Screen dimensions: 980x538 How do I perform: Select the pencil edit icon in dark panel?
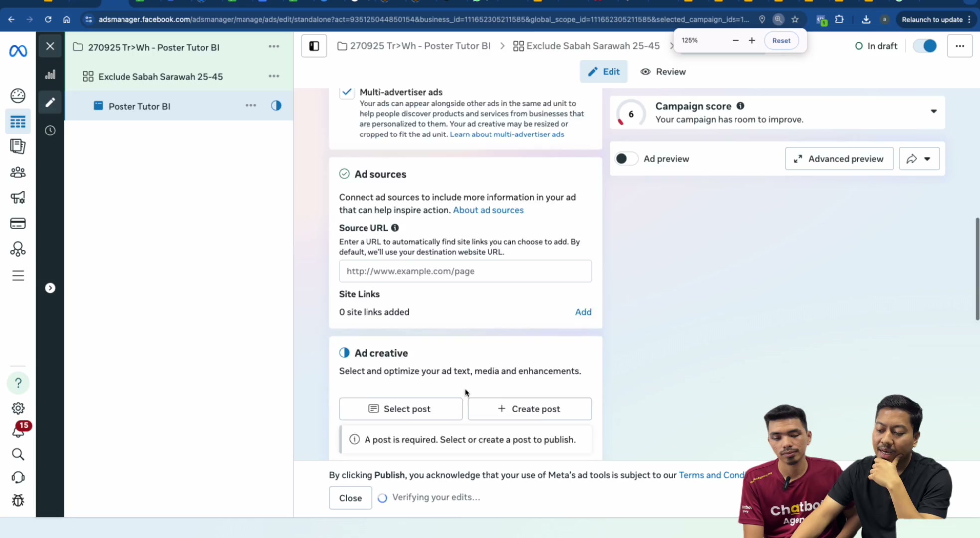click(x=50, y=102)
